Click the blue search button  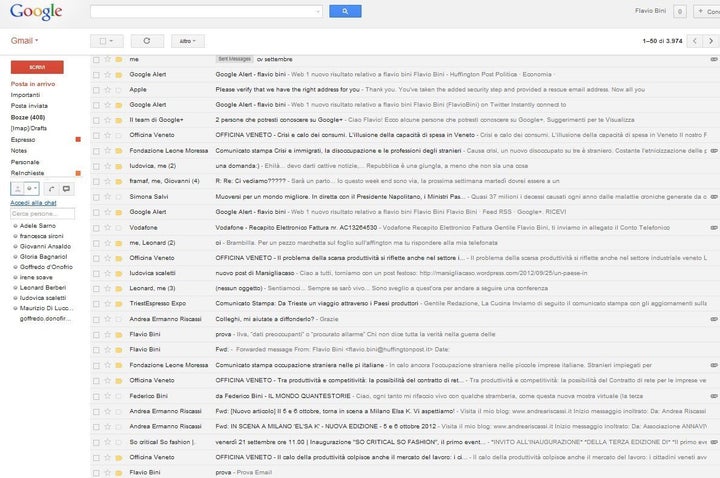click(345, 11)
